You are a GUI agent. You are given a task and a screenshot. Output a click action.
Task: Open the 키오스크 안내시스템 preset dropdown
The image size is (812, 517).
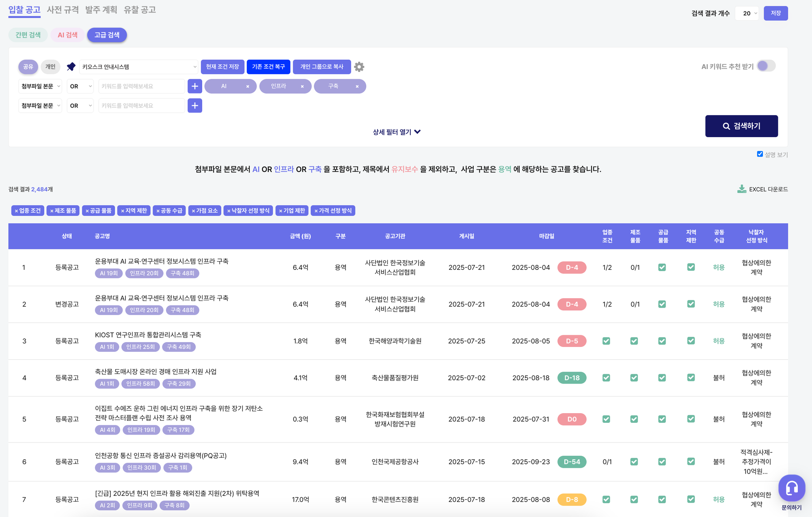(138, 67)
